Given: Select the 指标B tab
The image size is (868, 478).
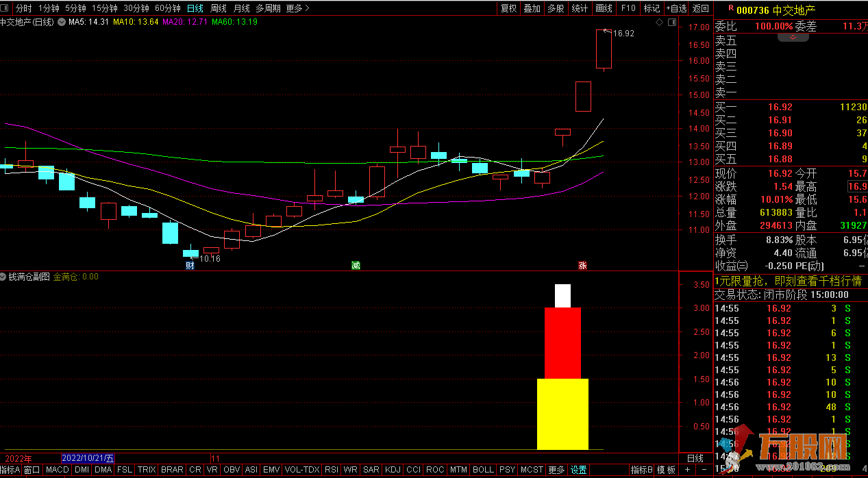Looking at the screenshot, I should click(x=641, y=470).
